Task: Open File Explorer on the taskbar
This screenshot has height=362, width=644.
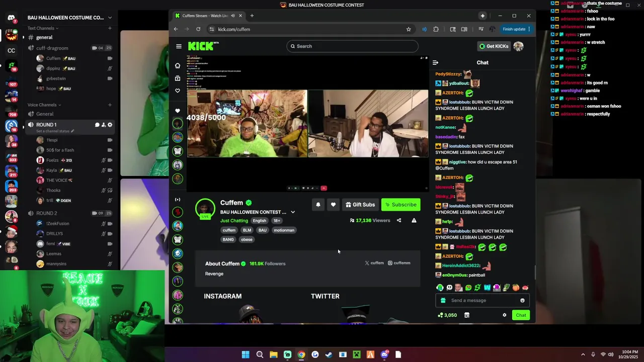Action: coord(273,354)
